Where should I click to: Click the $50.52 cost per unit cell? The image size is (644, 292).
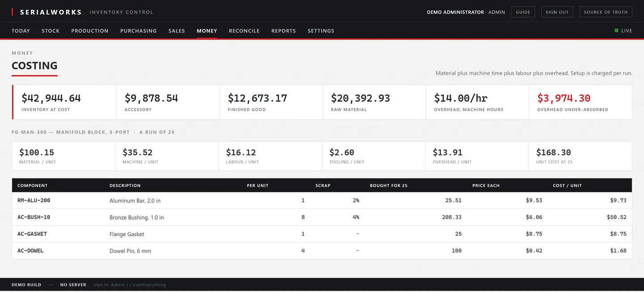point(617,217)
